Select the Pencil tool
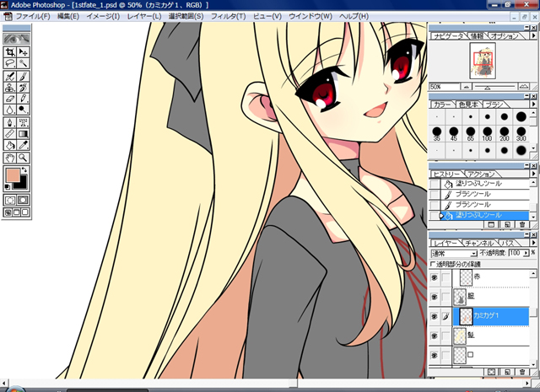Image resolution: width=540 pixels, height=392 pixels. tap(23, 98)
